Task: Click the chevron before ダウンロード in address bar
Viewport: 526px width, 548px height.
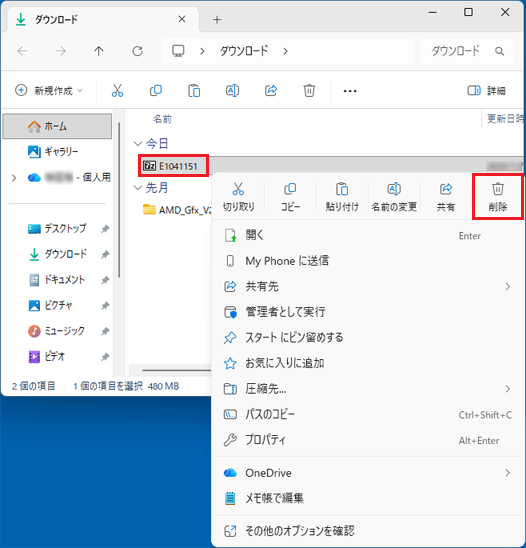Action: pos(202,51)
